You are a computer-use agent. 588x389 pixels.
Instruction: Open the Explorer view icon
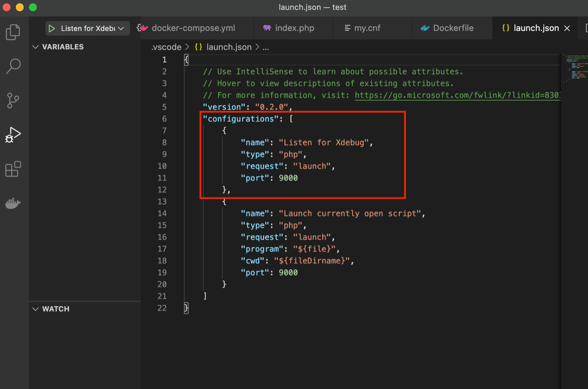13,32
